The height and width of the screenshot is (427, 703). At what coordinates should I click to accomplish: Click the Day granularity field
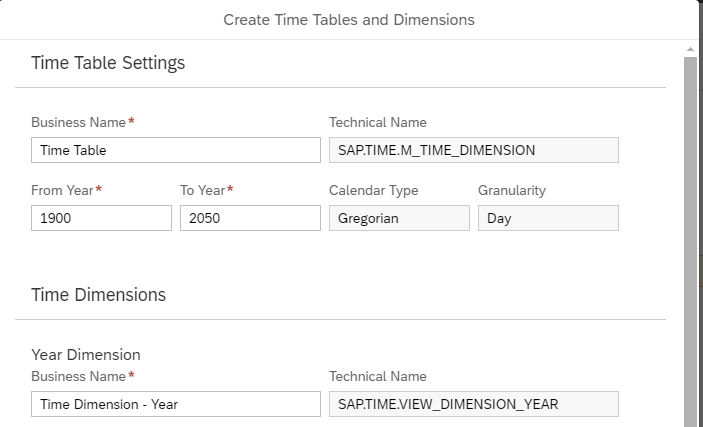[547, 218]
